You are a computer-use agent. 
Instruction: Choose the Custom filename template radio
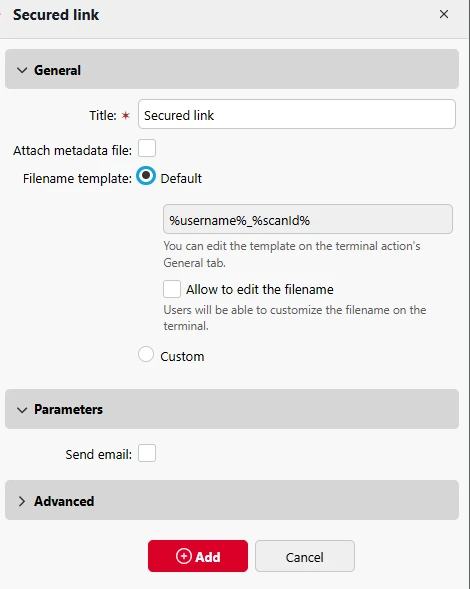(146, 354)
